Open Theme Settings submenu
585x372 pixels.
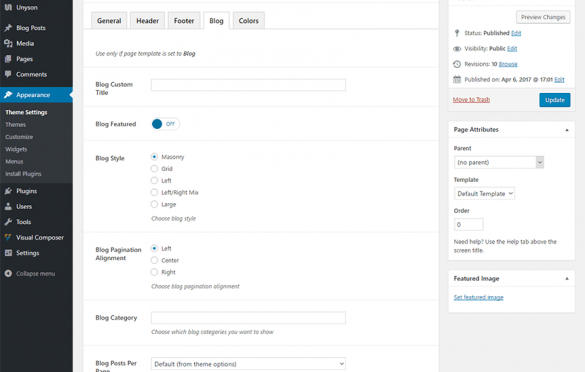tap(26, 112)
